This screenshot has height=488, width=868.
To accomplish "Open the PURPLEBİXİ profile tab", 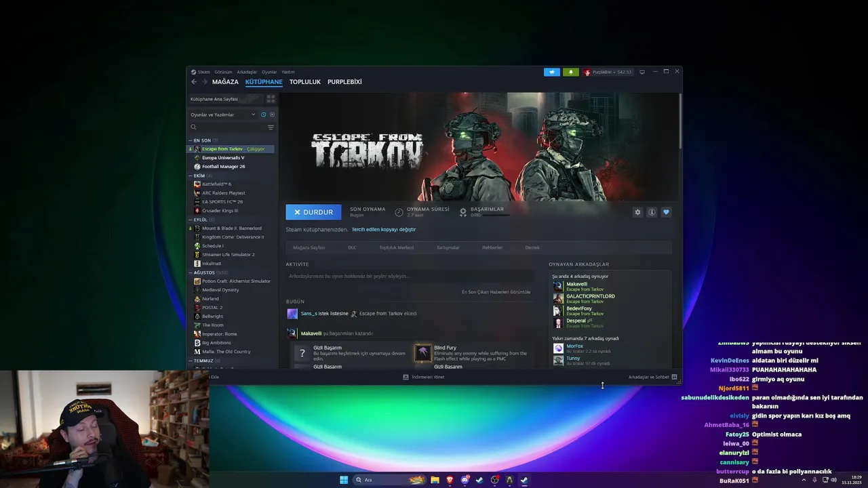I will 344,82.
